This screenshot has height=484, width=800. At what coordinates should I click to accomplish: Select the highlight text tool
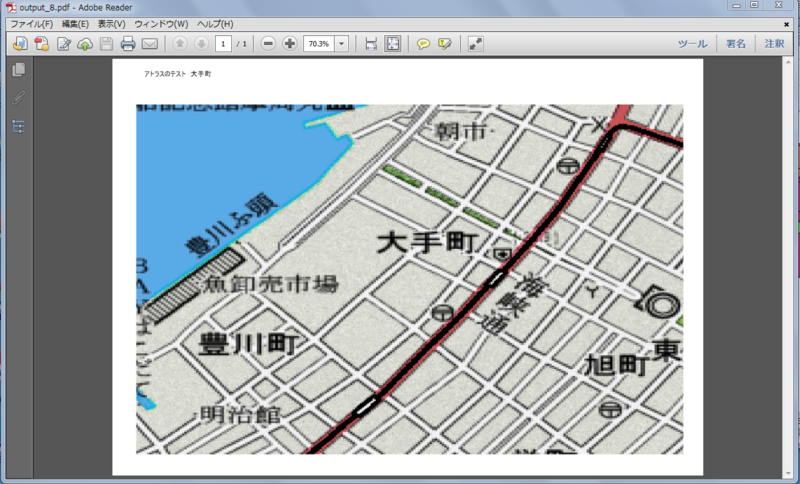point(444,44)
